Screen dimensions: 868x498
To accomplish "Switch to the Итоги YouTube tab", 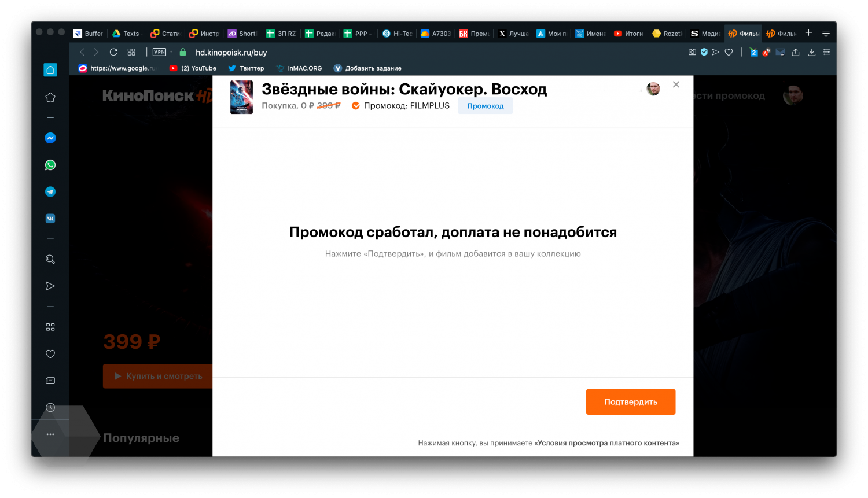I will pyautogui.click(x=628, y=34).
